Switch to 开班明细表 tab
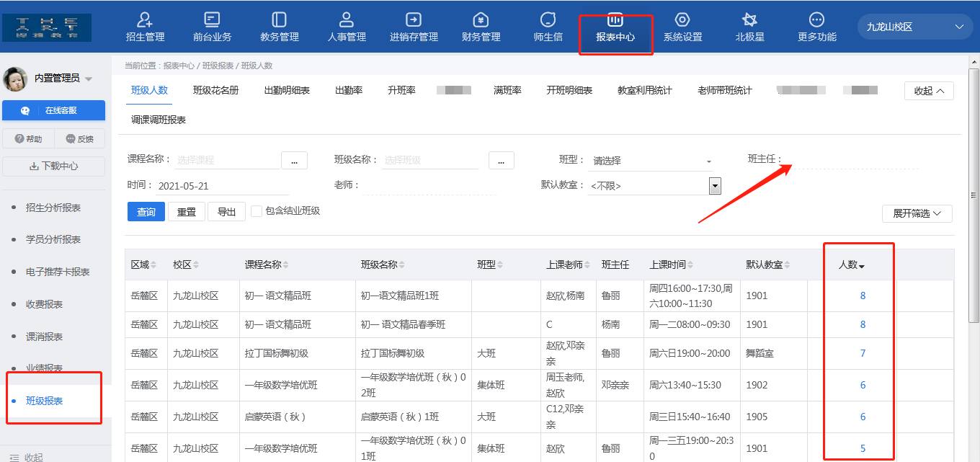 pyautogui.click(x=569, y=90)
